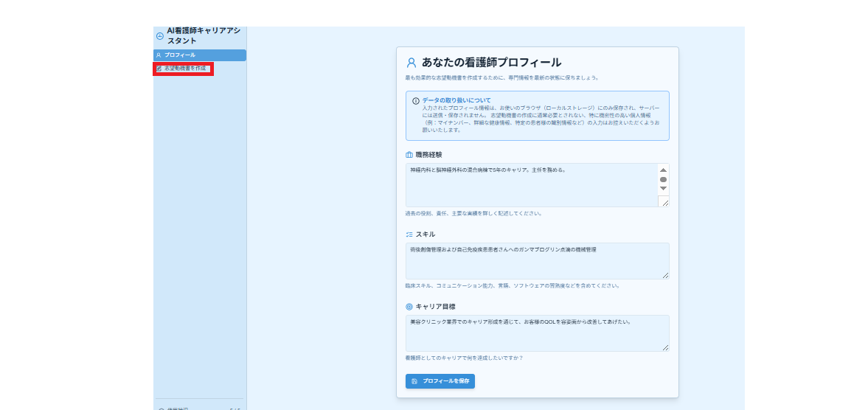
Task: Click the キャリア目標 text area
Action: point(538,333)
